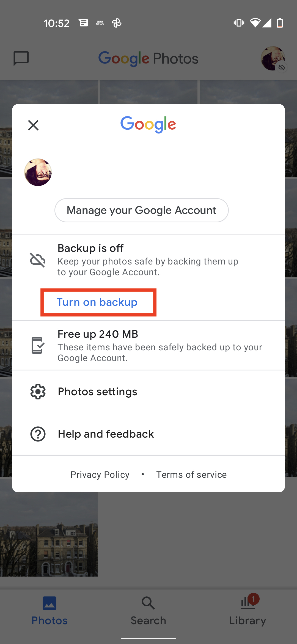Select Photos settings entry
Image resolution: width=297 pixels, height=644 pixels.
pos(148,392)
